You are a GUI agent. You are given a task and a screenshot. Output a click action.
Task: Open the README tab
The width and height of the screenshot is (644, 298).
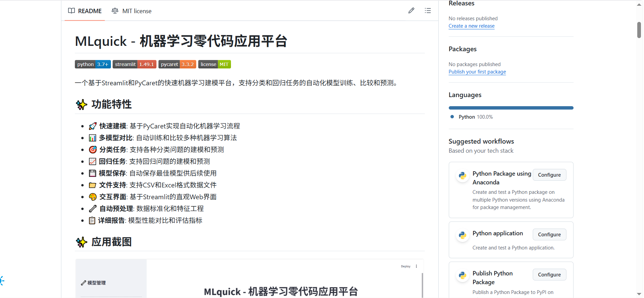(85, 11)
